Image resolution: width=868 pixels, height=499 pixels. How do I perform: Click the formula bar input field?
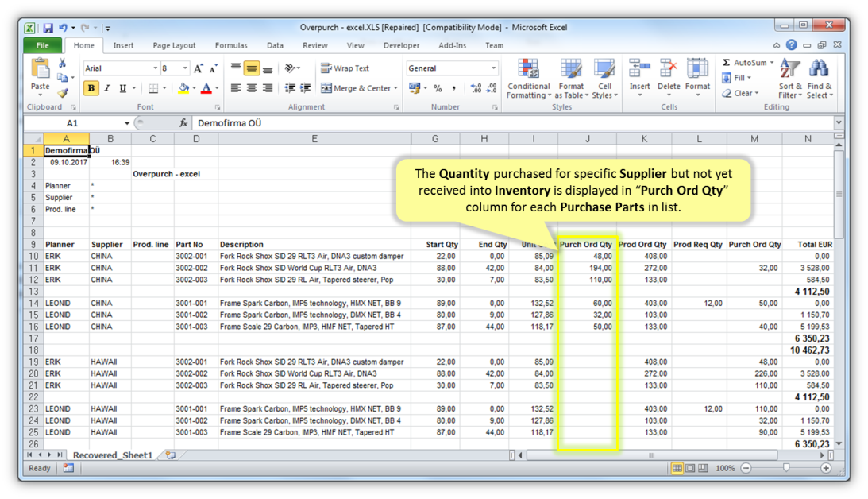point(512,123)
